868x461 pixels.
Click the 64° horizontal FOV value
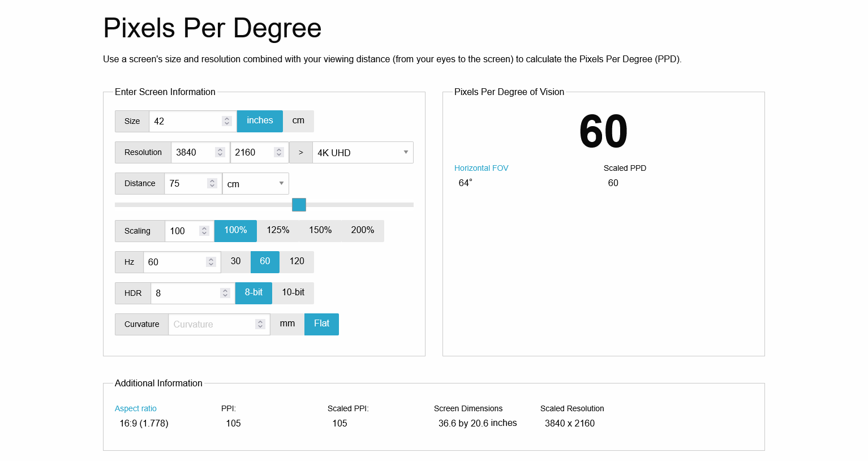[x=465, y=183]
